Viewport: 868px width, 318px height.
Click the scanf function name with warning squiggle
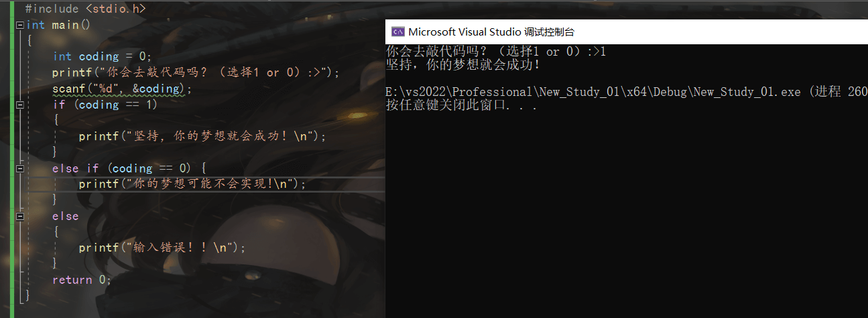68,89
